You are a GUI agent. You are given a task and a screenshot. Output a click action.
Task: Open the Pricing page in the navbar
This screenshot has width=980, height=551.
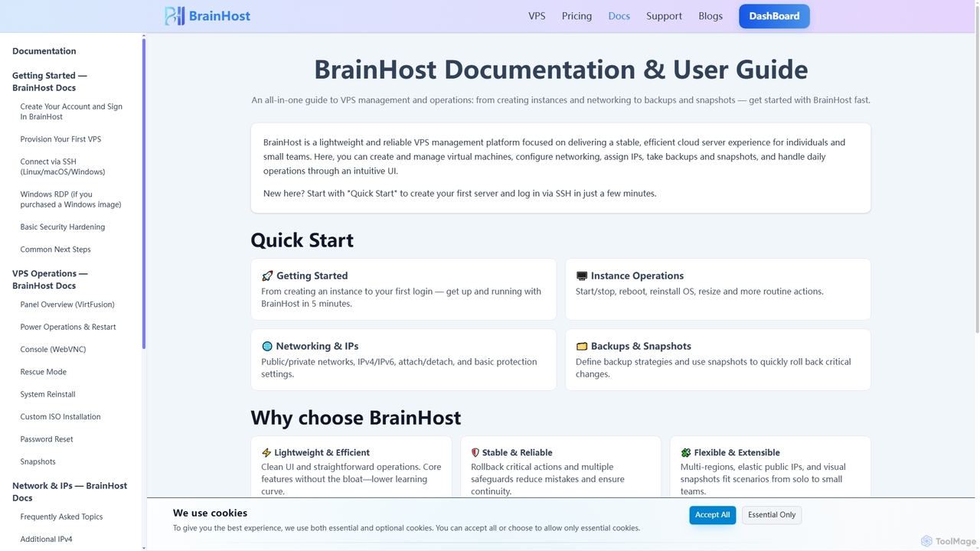pyautogui.click(x=577, y=16)
